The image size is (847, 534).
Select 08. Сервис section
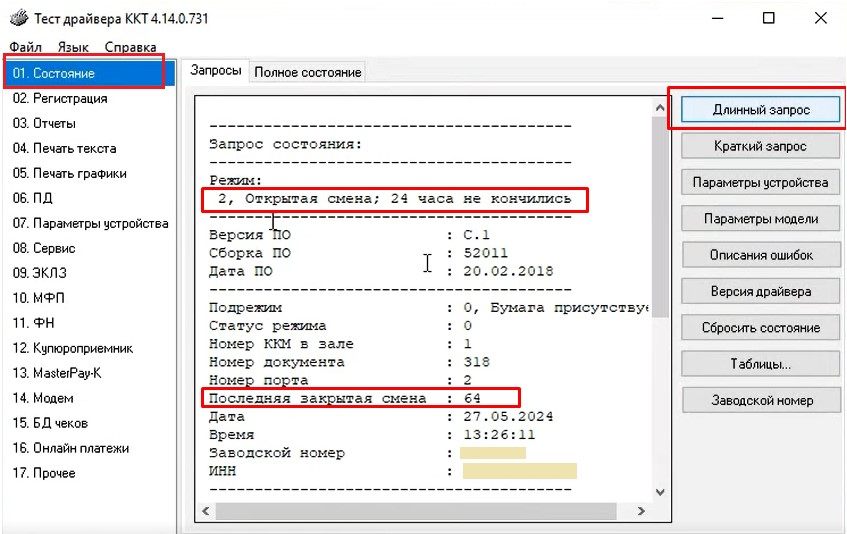click(44, 248)
